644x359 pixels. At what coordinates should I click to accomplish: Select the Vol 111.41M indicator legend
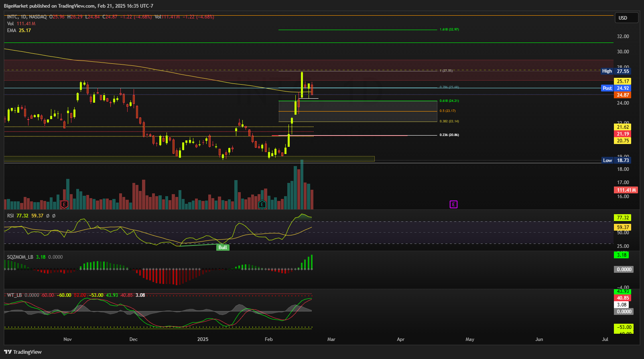21,24
